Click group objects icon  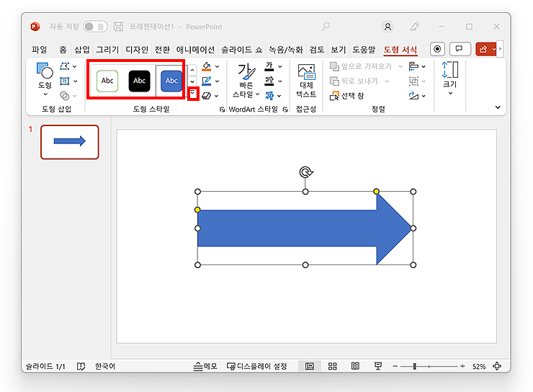click(413, 81)
